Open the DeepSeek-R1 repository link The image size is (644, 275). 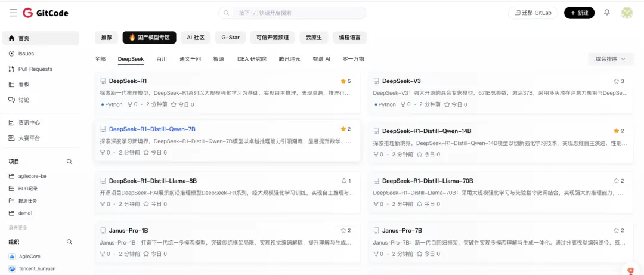coord(128,81)
